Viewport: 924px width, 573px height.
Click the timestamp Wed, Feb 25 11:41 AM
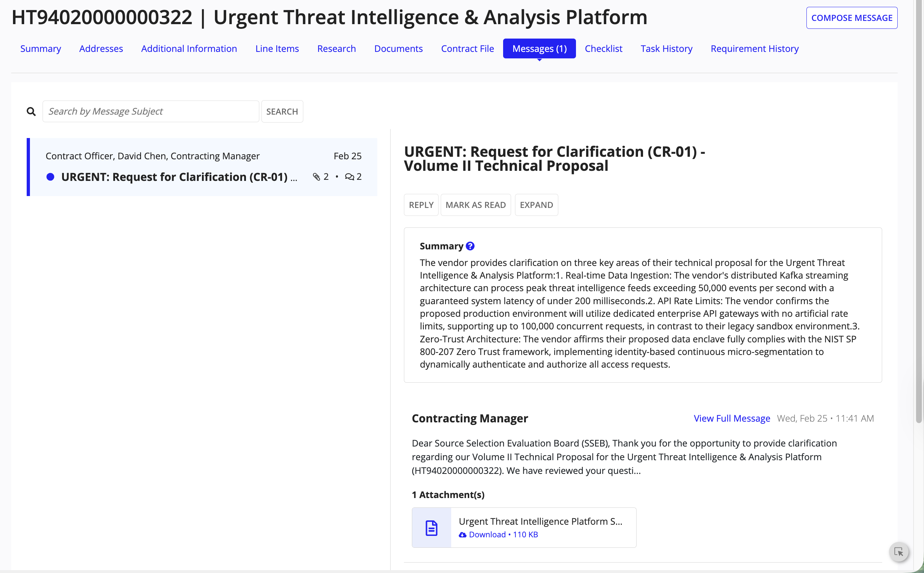tap(825, 418)
